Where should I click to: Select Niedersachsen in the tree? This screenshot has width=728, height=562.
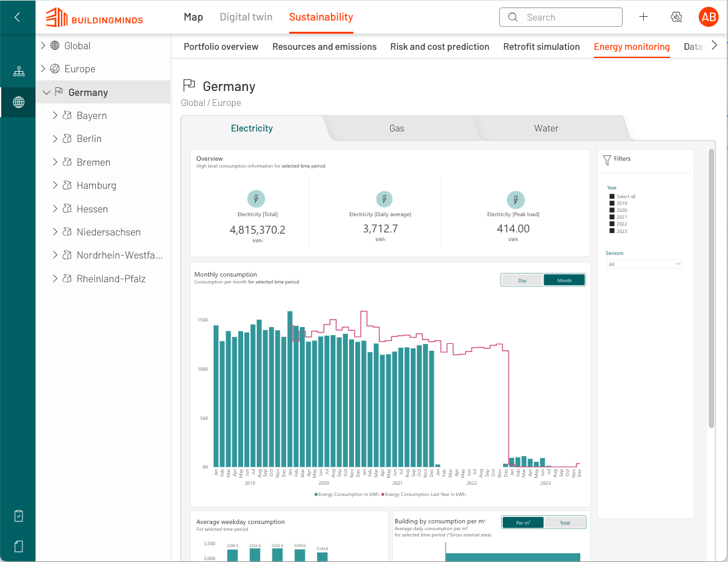[x=108, y=232]
